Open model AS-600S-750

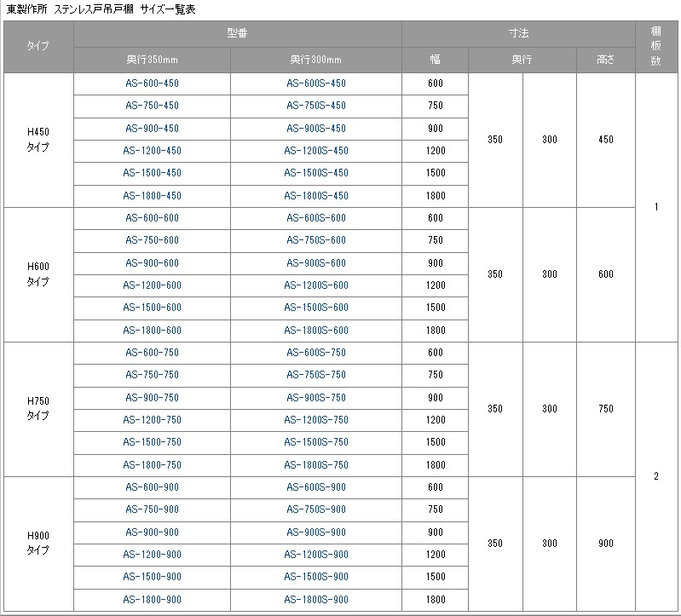[x=315, y=353]
